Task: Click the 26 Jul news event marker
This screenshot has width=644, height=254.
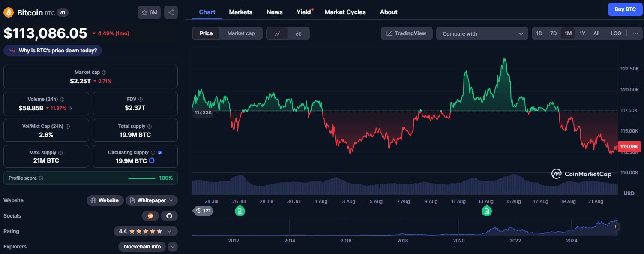Action: pyautogui.click(x=240, y=211)
